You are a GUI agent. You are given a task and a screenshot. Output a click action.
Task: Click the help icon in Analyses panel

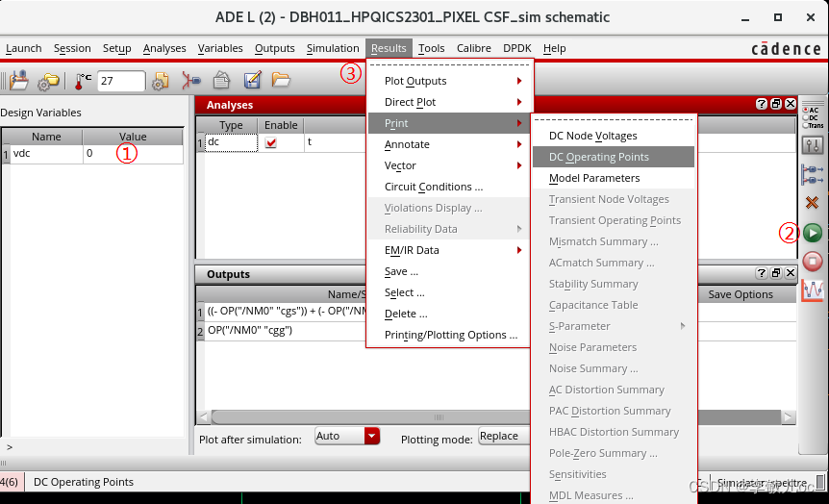point(761,104)
